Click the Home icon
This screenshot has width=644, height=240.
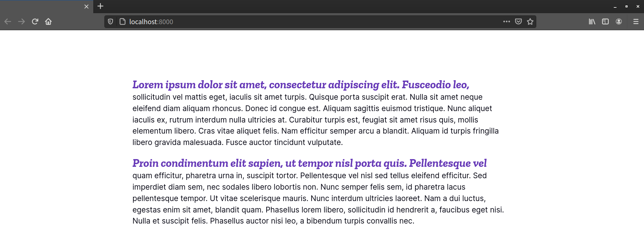pyautogui.click(x=48, y=21)
